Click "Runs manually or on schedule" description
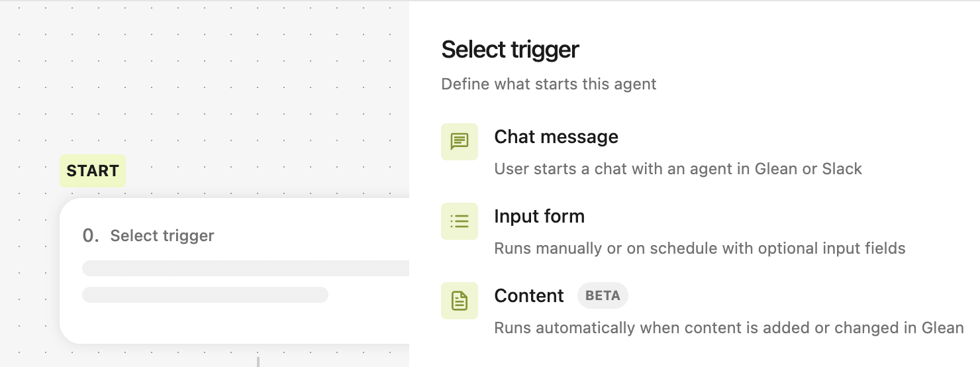Screen dimensions: 980x367 tap(700, 248)
